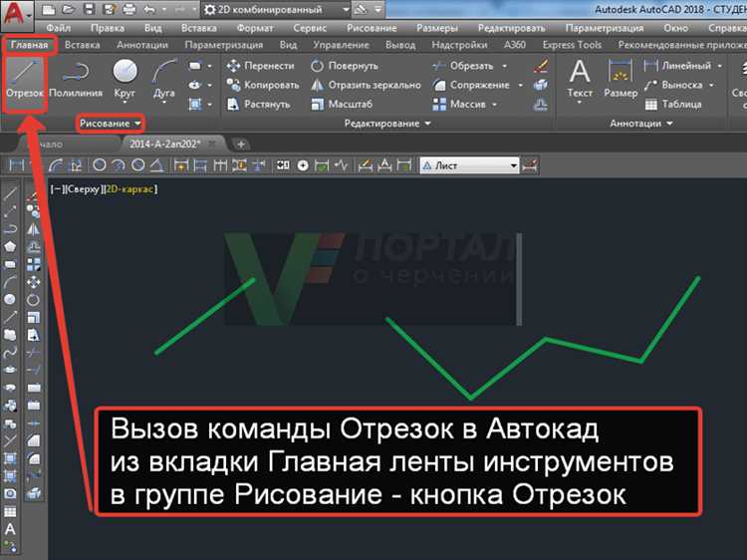Click the Повернуть rotate command
This screenshot has height=560, width=747.
tap(345, 66)
